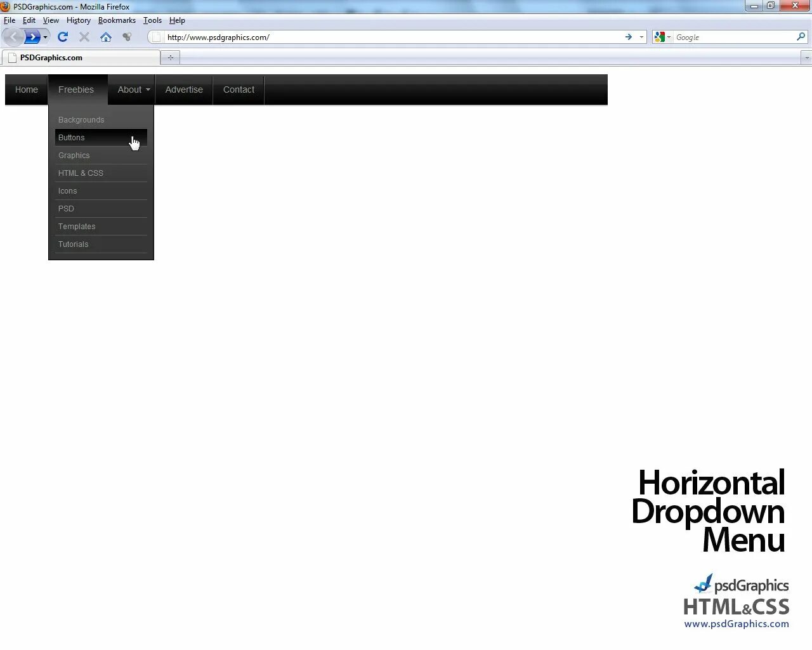
Task: Click the browser Forward button
Action: (x=32, y=37)
